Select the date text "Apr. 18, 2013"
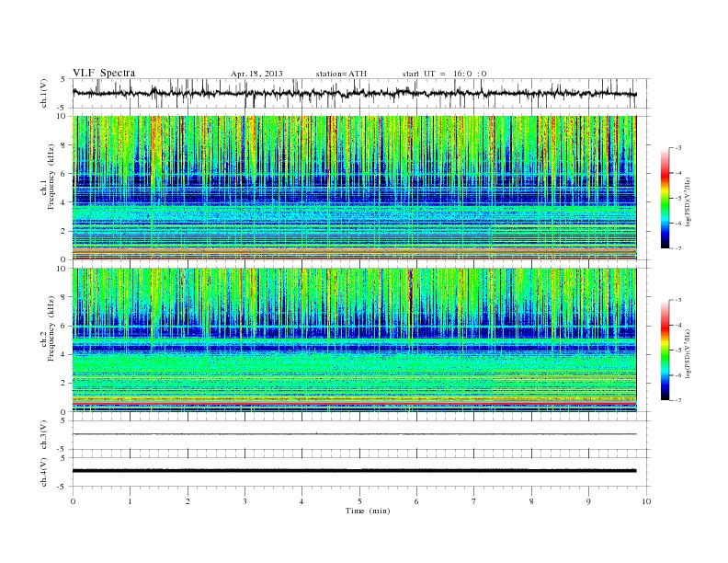Image resolution: width=728 pixels, height=563 pixels. (x=256, y=74)
